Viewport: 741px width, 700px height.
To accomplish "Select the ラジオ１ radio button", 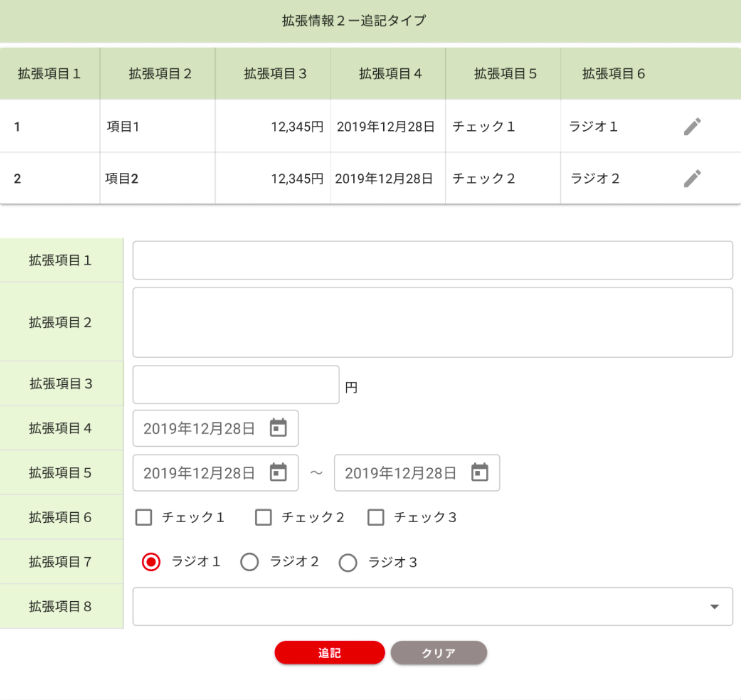I will point(151,562).
